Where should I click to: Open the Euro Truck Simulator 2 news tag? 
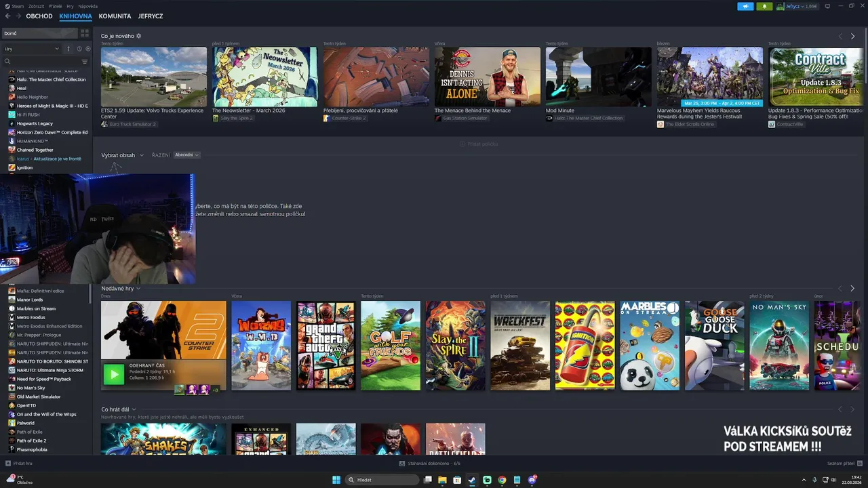point(129,125)
